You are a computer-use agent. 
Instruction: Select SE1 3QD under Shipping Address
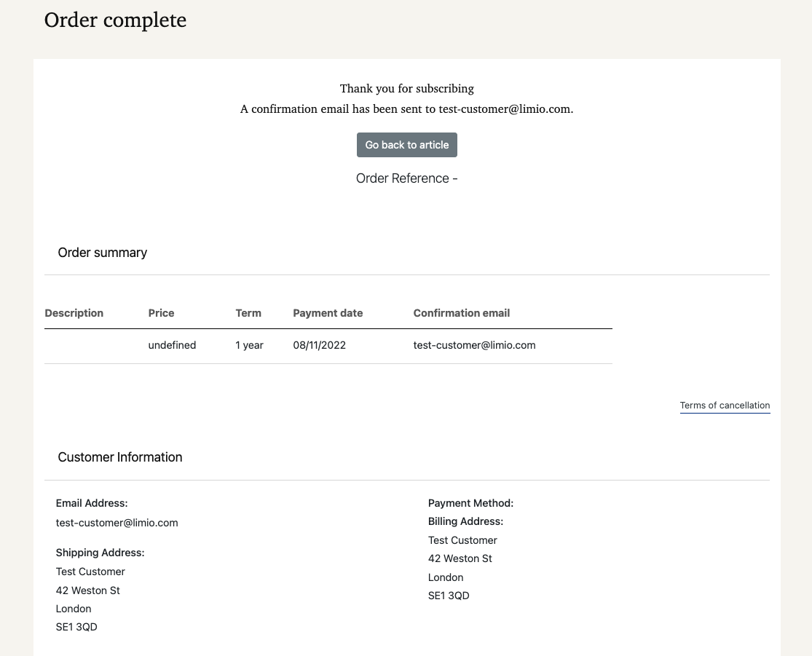click(76, 627)
